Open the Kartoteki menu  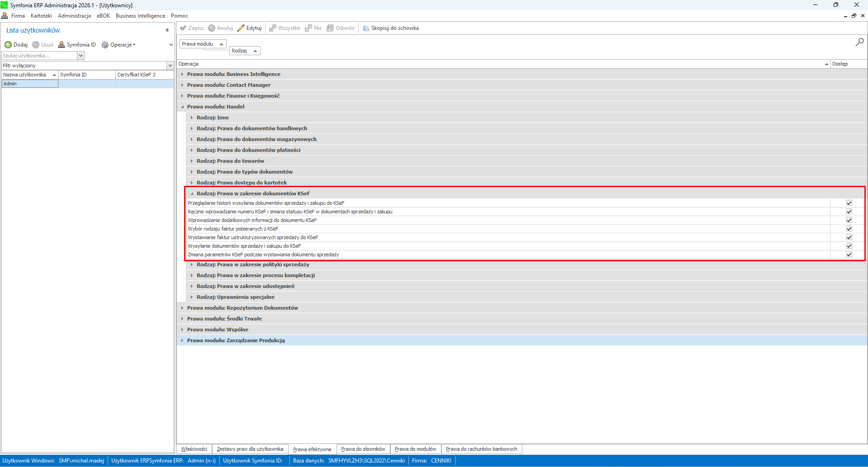pyautogui.click(x=41, y=16)
